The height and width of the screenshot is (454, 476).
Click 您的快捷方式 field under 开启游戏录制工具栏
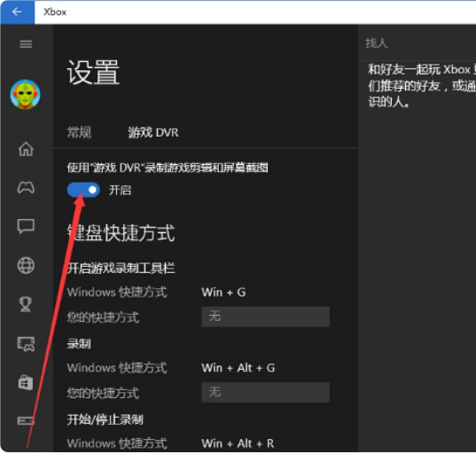click(x=265, y=317)
